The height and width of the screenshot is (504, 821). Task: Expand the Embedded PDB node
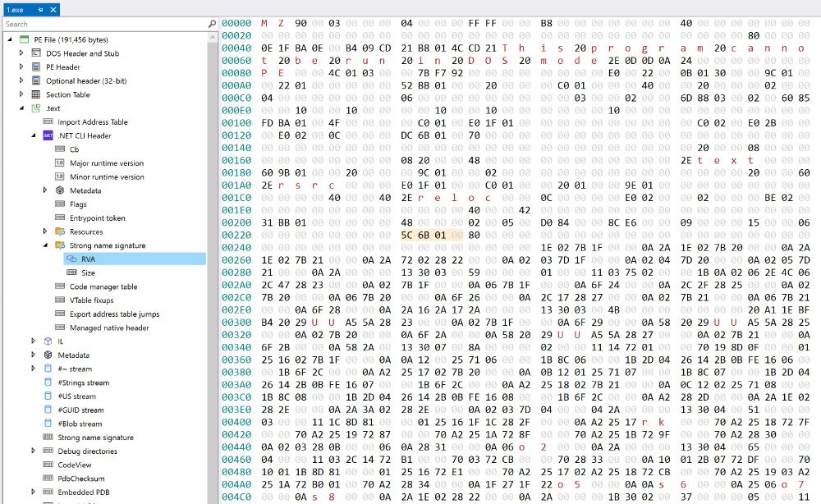[x=34, y=492]
